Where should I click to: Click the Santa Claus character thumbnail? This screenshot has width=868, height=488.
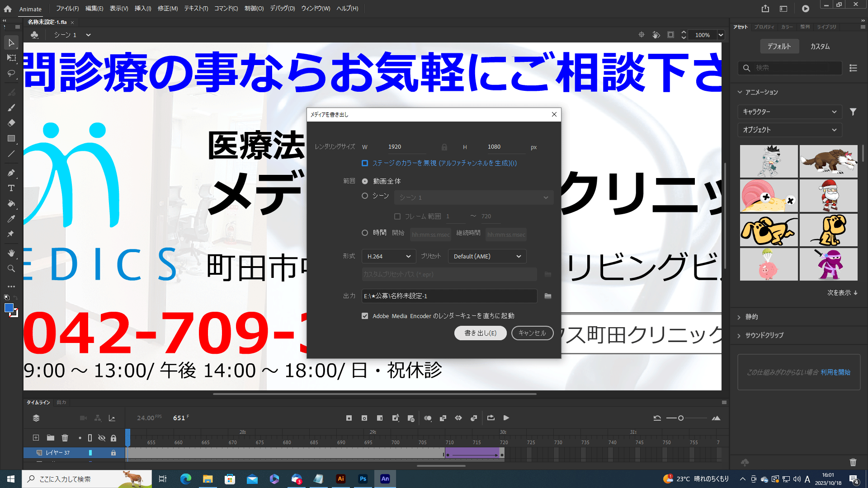(x=828, y=196)
